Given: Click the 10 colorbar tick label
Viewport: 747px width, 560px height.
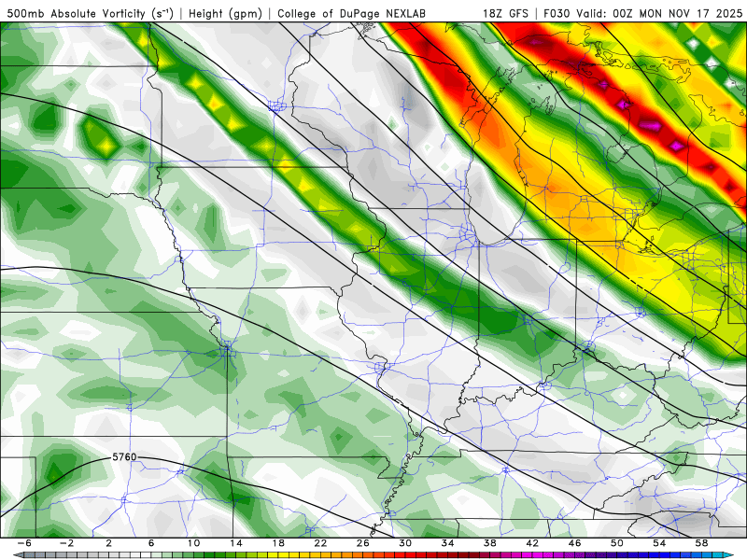Looking at the screenshot, I should [x=193, y=543].
